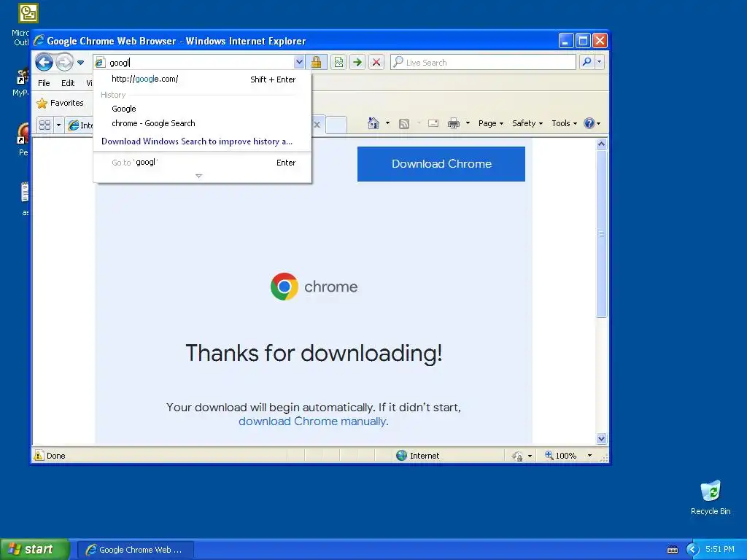Click the scroll down arrow

click(601, 438)
